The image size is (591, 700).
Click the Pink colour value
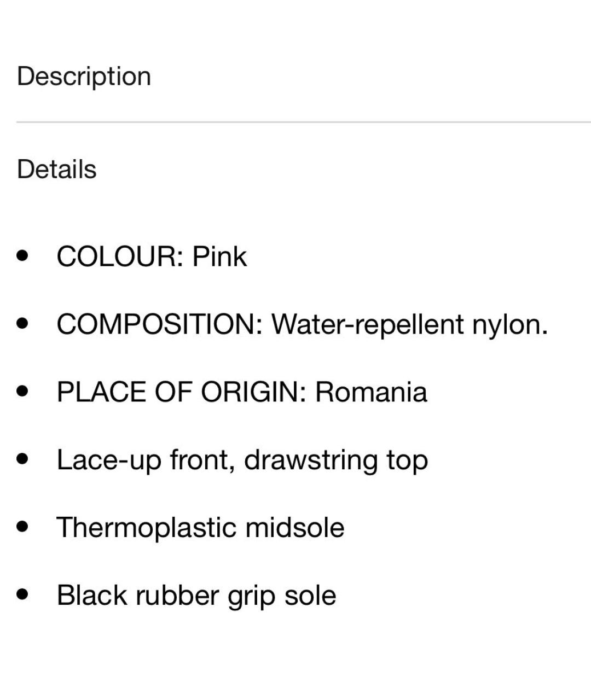[219, 256]
